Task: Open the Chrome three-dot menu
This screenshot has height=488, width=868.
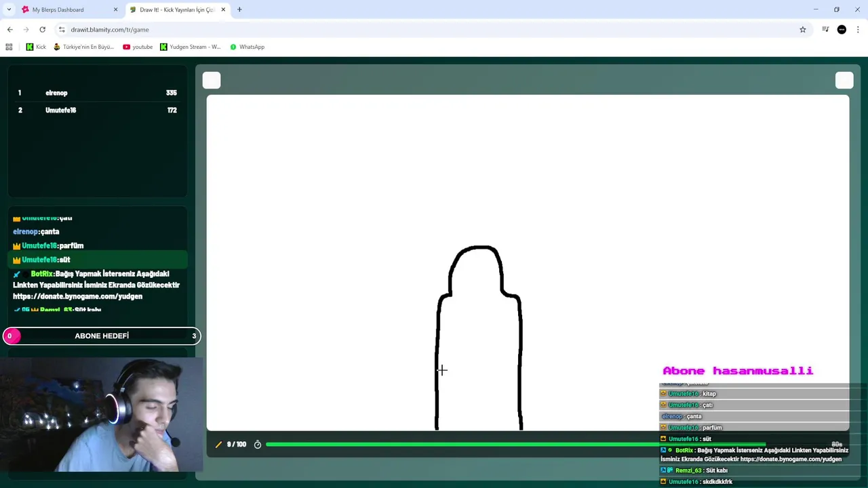Action: (x=858, y=29)
